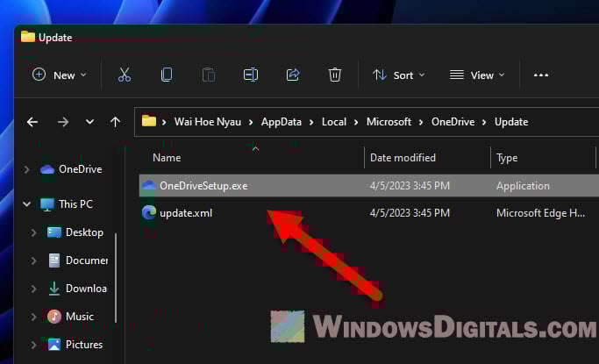Sort by Date modified column header
599x364 pixels.
(x=403, y=158)
